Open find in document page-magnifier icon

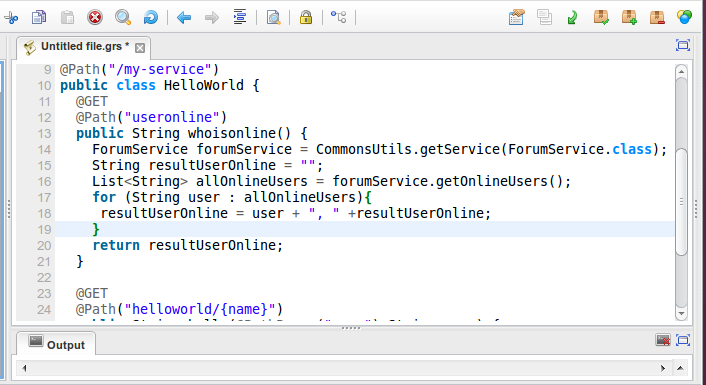pos(273,18)
